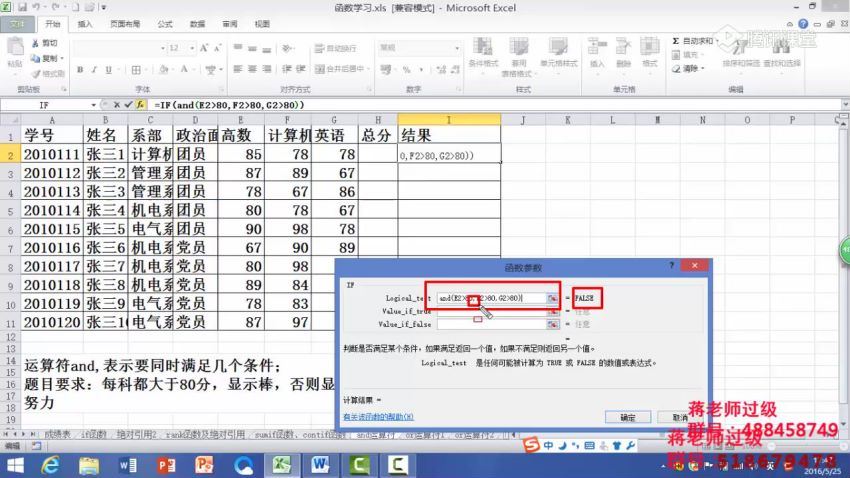Open the if函数 sheet tab
850x478 pixels.
pyautogui.click(x=93, y=434)
